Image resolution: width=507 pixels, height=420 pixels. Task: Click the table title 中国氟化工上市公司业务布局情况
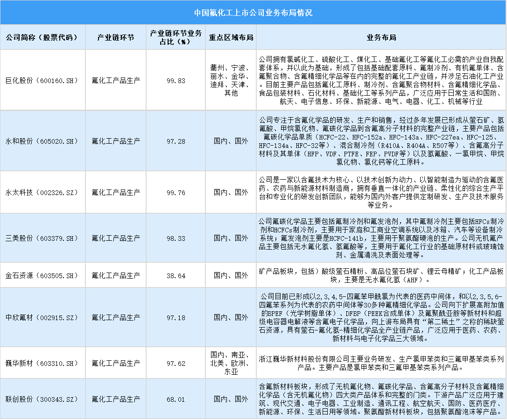pyautogui.click(x=253, y=12)
